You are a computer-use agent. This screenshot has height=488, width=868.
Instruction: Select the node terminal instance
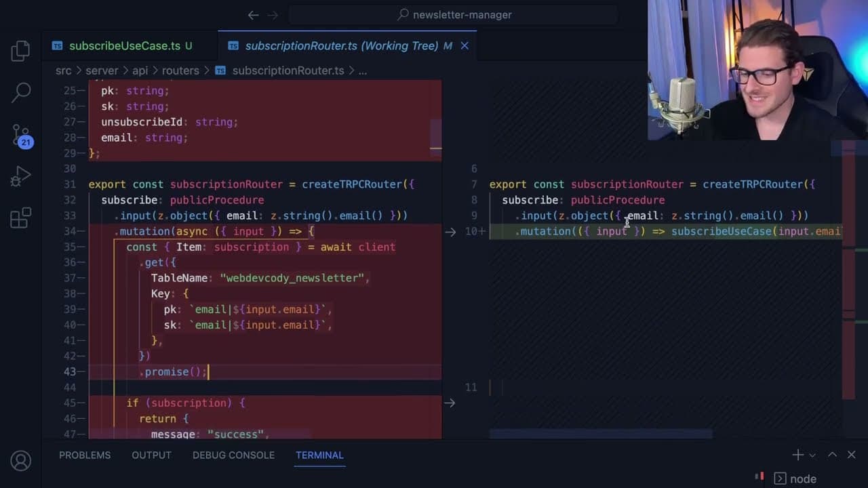(x=795, y=479)
